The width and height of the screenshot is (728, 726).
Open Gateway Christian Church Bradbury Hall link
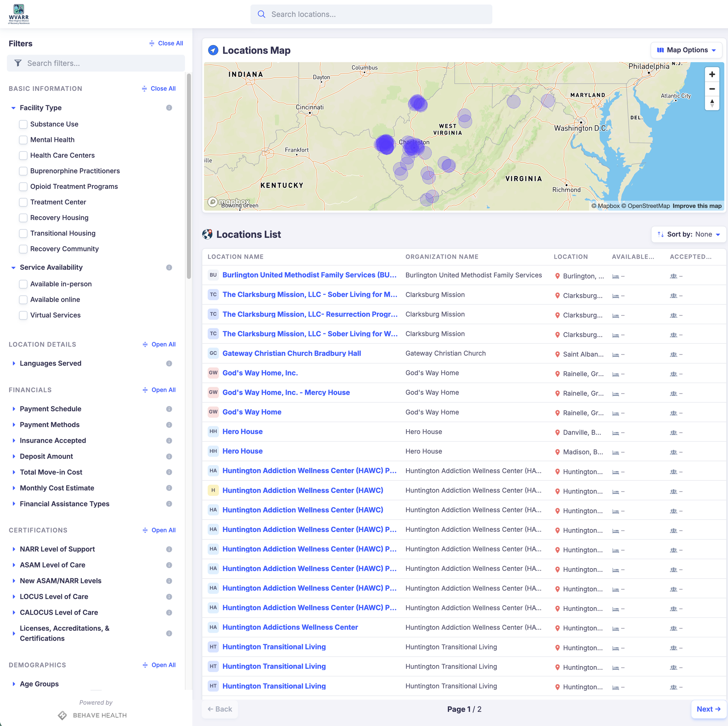[291, 353]
